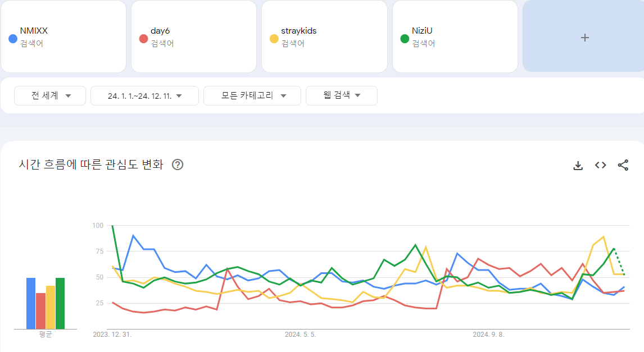Click the 2024. 9. 8. axis date label
This screenshot has height=352, width=644.
[488, 335]
